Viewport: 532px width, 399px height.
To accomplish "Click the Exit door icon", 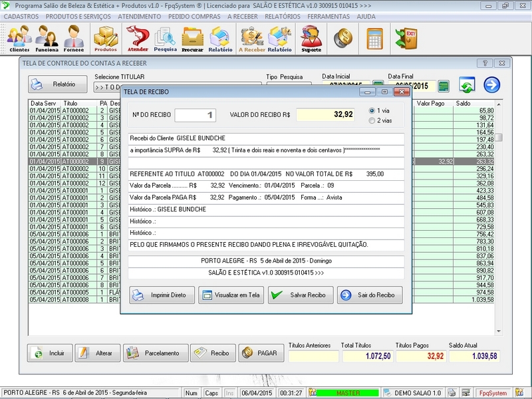I will coord(405,37).
